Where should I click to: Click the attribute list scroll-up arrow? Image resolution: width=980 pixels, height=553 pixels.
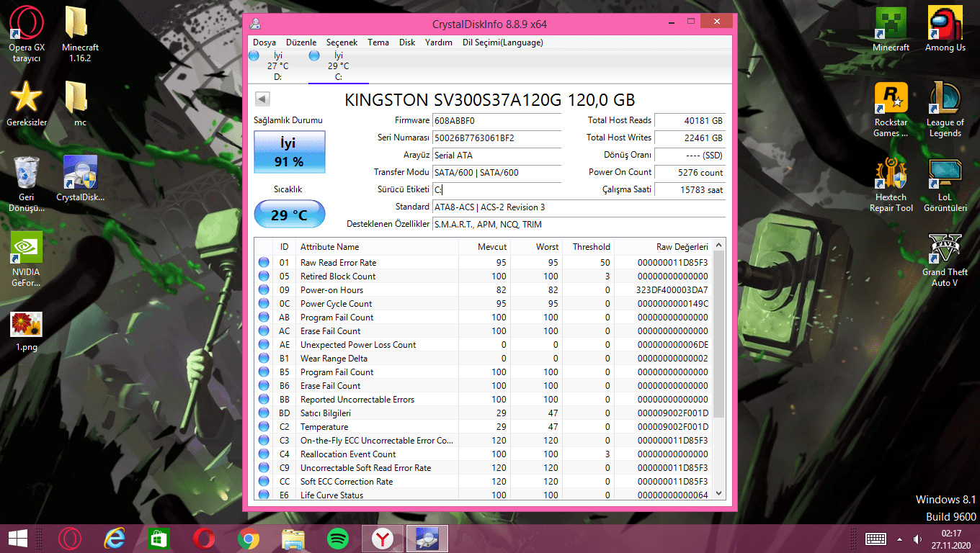718,246
